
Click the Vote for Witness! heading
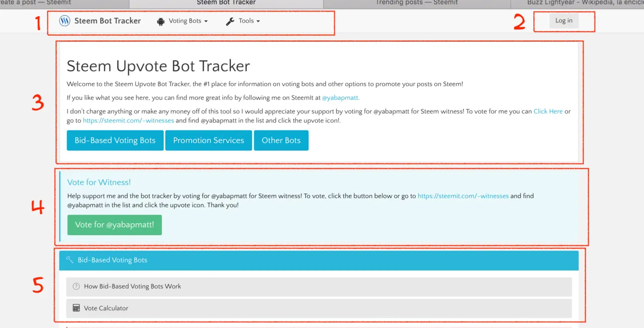[x=99, y=182]
